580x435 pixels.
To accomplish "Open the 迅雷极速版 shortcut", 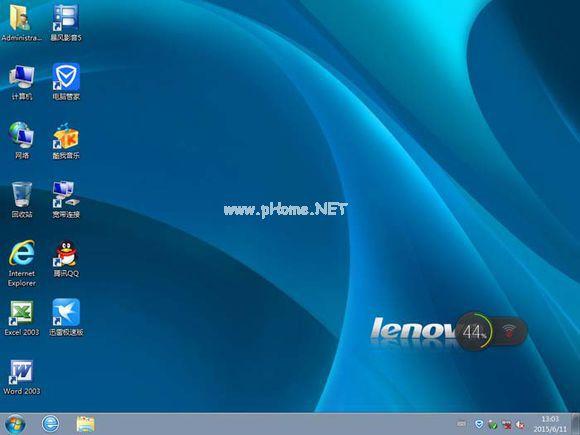I will coord(66,317).
